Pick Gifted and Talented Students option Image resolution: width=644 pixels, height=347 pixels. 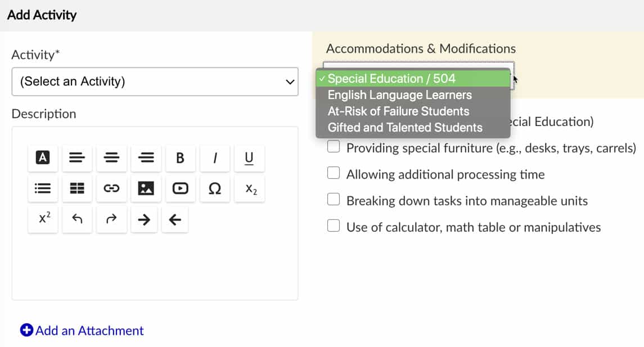[405, 128]
